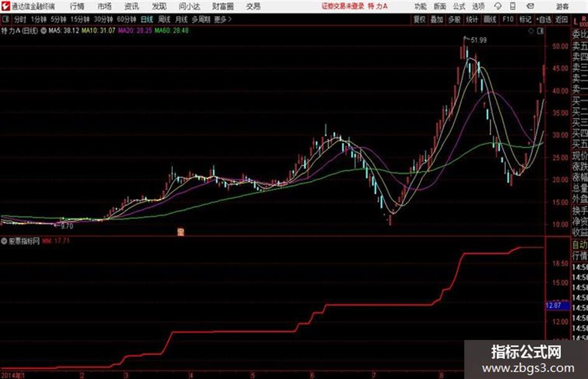Switch to 15分钟 period tab
This screenshot has height=379, width=588.
pyautogui.click(x=80, y=19)
